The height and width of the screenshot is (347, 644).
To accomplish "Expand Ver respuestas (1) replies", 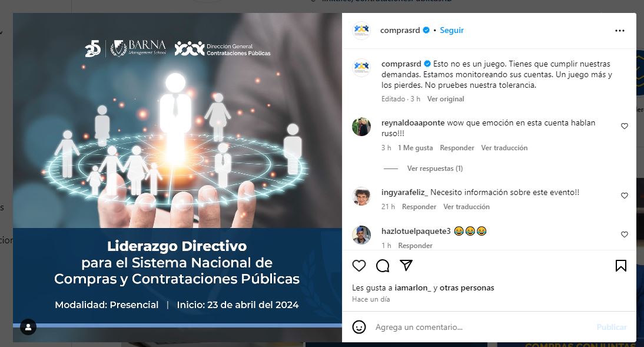I will [435, 168].
